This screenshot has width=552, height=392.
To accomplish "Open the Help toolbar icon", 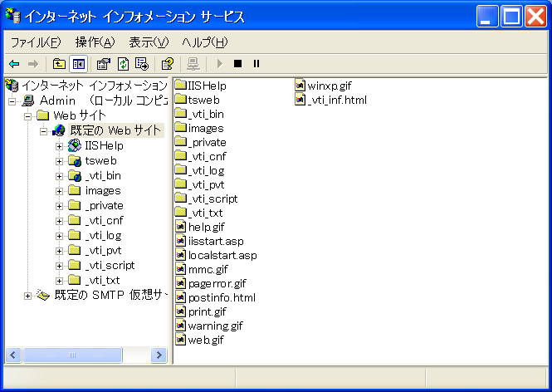I will pos(168,63).
